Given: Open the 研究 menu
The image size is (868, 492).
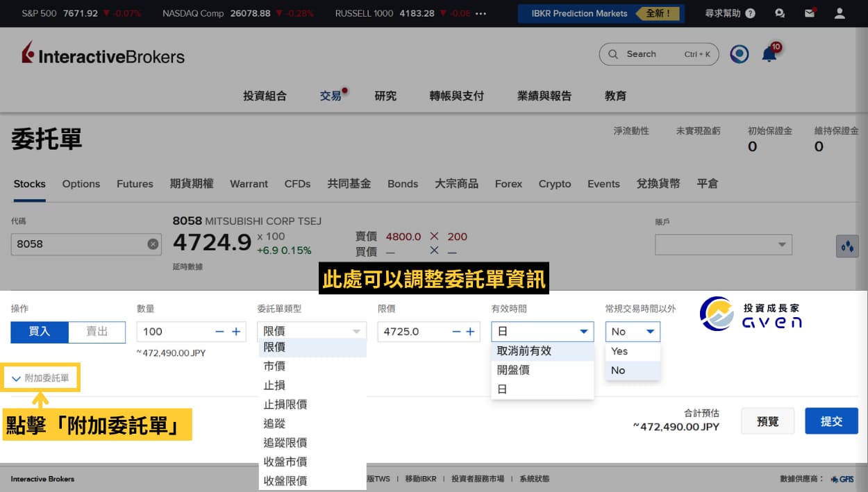Looking at the screenshot, I should (385, 96).
